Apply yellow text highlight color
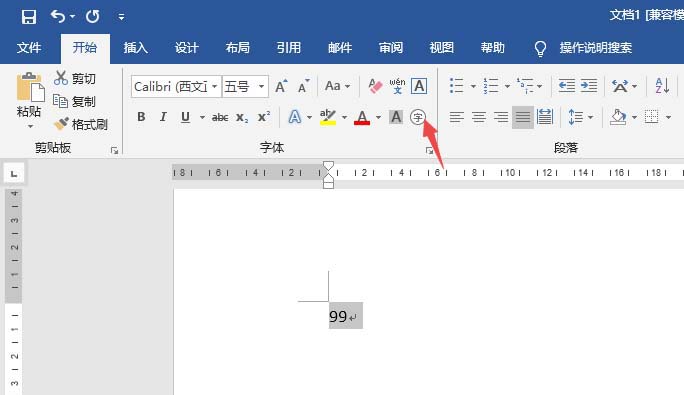 (x=328, y=117)
